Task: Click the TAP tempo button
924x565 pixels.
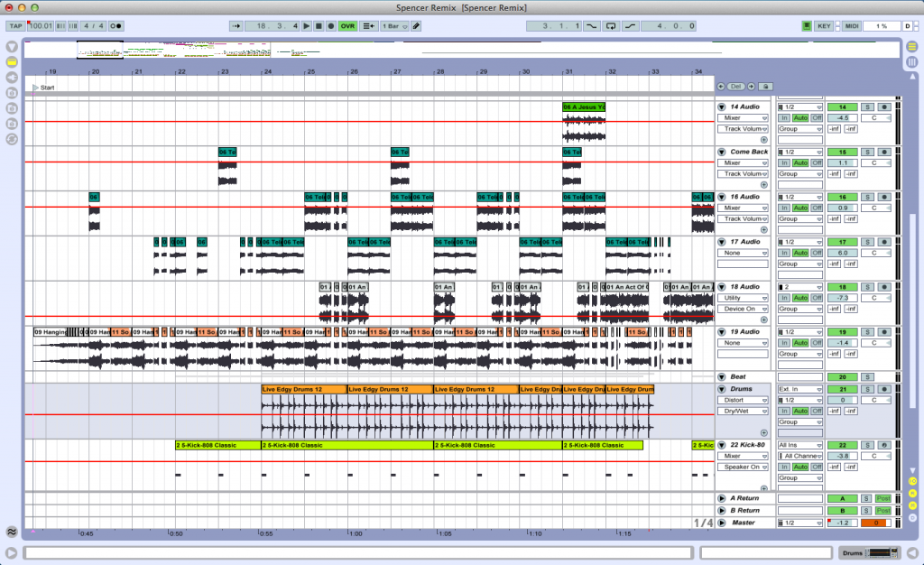Action: tap(15, 26)
